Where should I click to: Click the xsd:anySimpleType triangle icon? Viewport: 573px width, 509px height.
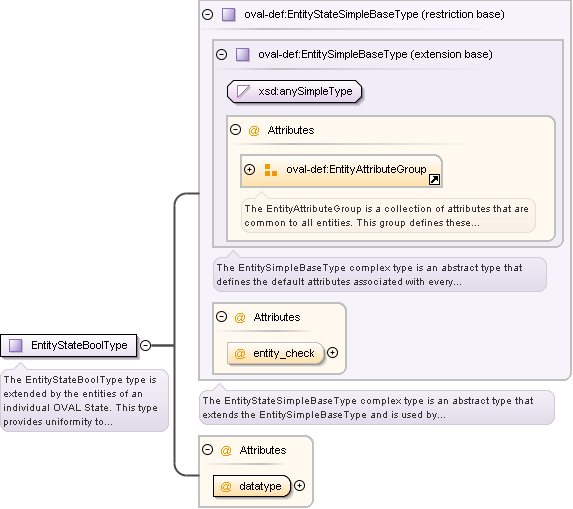click(243, 91)
